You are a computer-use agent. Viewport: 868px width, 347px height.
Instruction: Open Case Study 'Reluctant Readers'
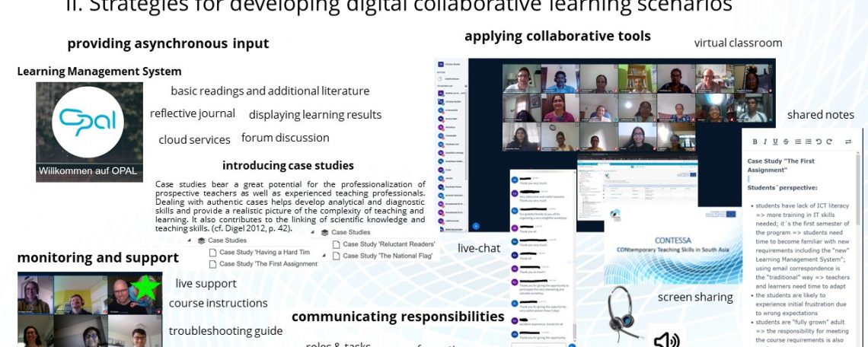(388, 244)
